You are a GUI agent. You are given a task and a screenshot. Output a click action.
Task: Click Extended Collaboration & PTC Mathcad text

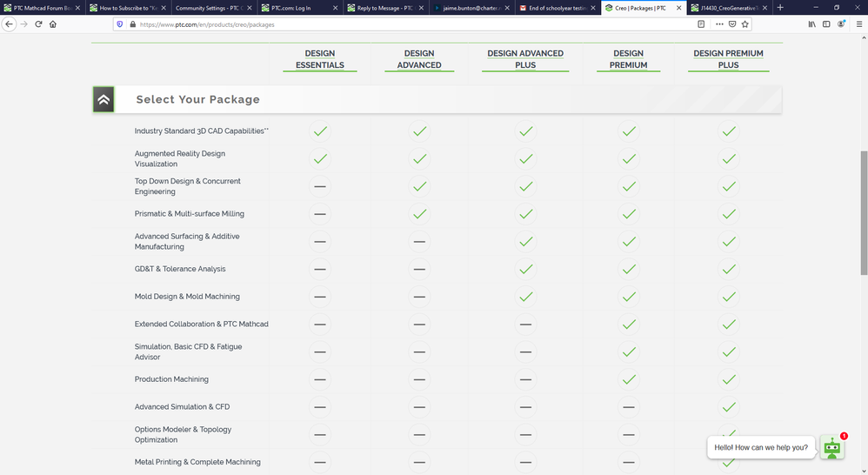(x=202, y=324)
